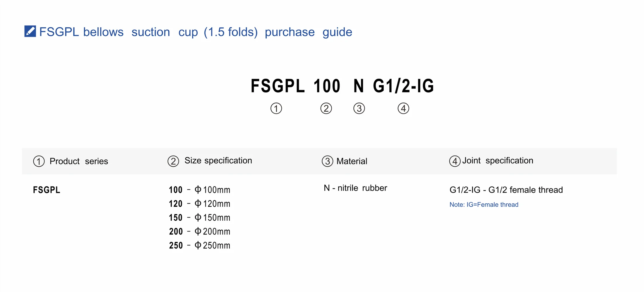The image size is (644, 292).
Task: Click circled 1 beside Product series
Action: click(x=39, y=161)
